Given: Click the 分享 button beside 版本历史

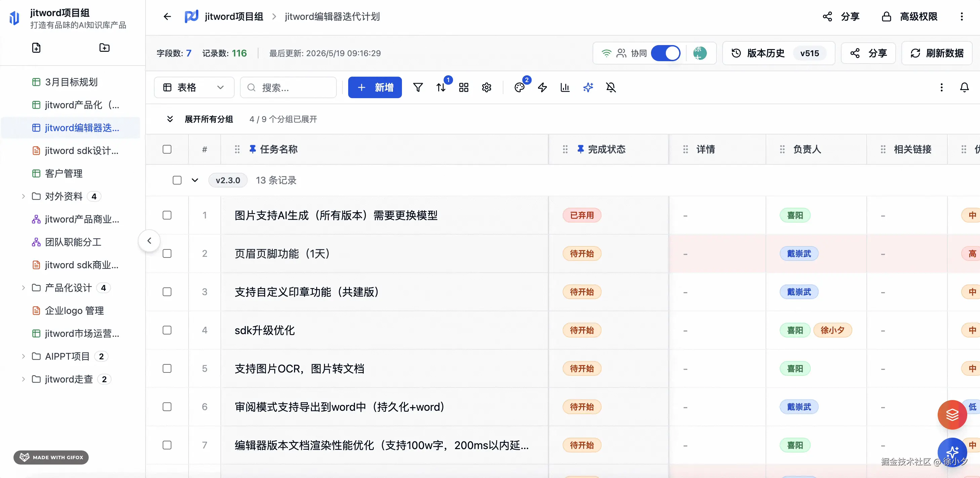Looking at the screenshot, I should (x=868, y=53).
